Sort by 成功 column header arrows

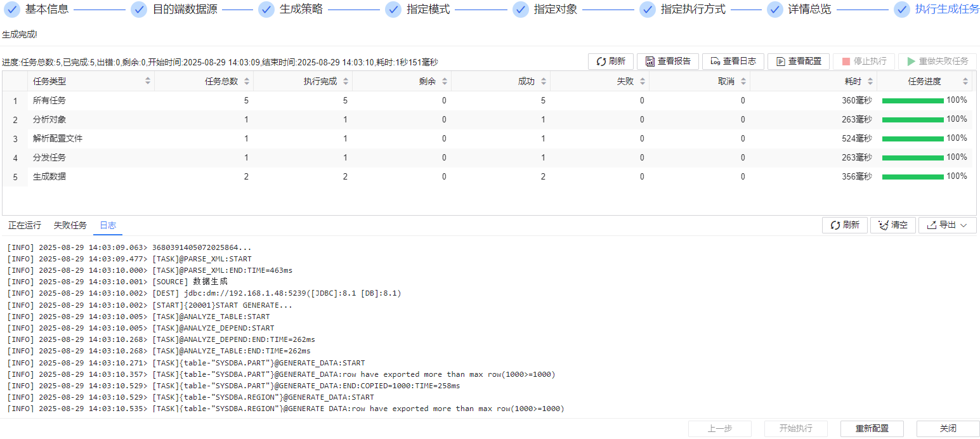(x=544, y=81)
